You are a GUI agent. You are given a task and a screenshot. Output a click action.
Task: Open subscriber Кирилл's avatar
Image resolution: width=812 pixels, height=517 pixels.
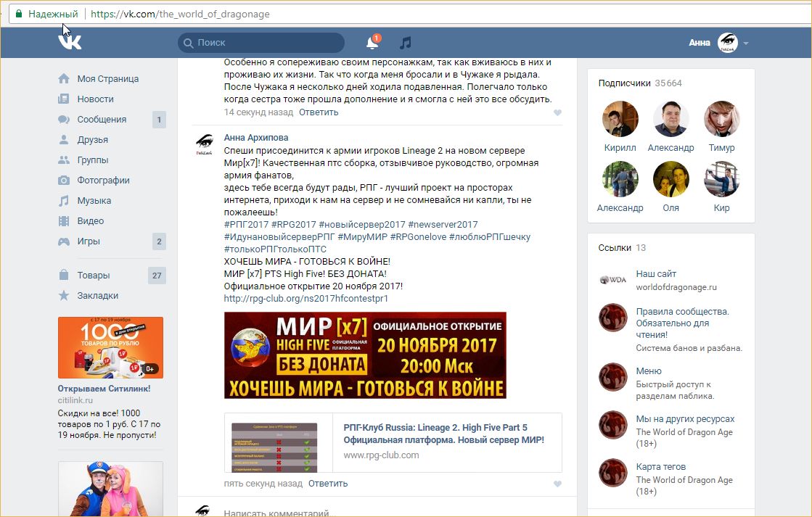pyautogui.click(x=620, y=119)
